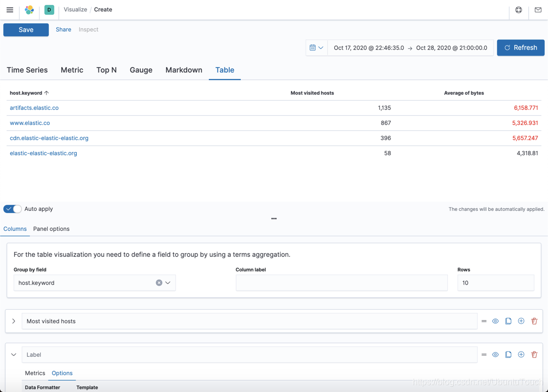Open the Panel options tab
The height and width of the screenshot is (392, 548).
[x=51, y=229]
